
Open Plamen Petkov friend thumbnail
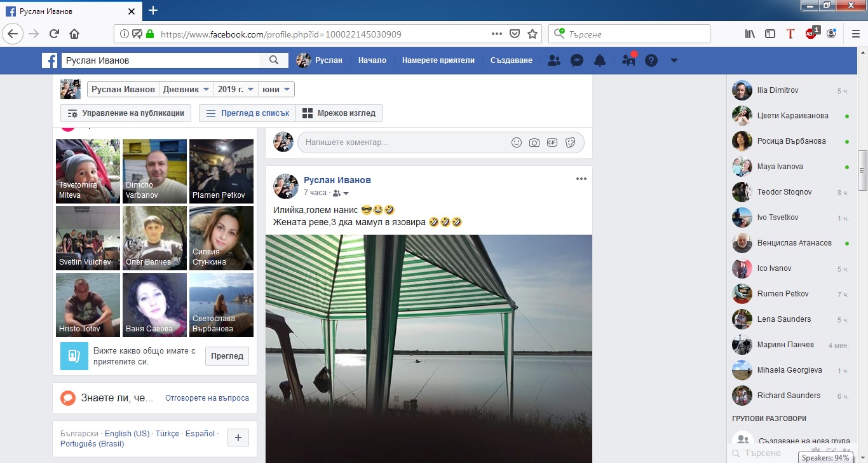click(221, 171)
